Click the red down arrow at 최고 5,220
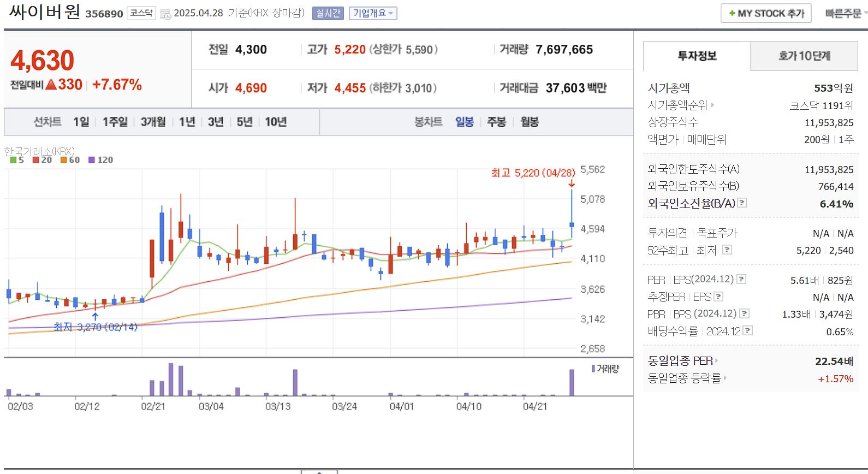This screenshot has height=474, width=868. click(572, 183)
